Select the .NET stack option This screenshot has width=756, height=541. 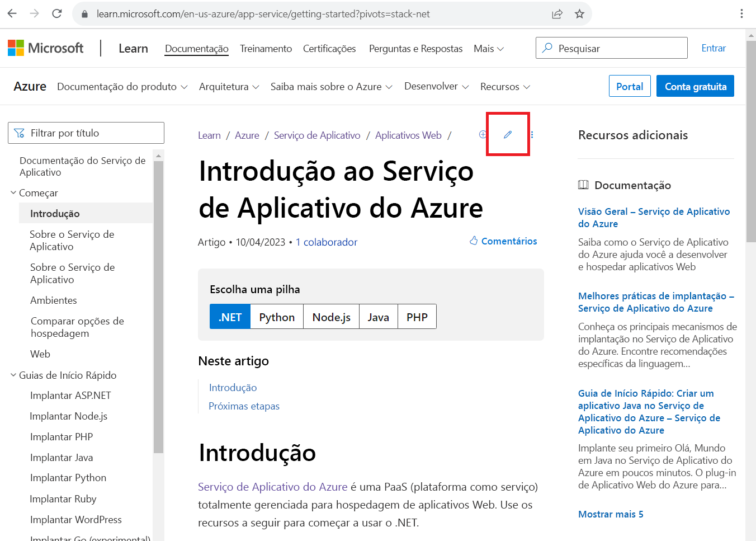tap(229, 316)
